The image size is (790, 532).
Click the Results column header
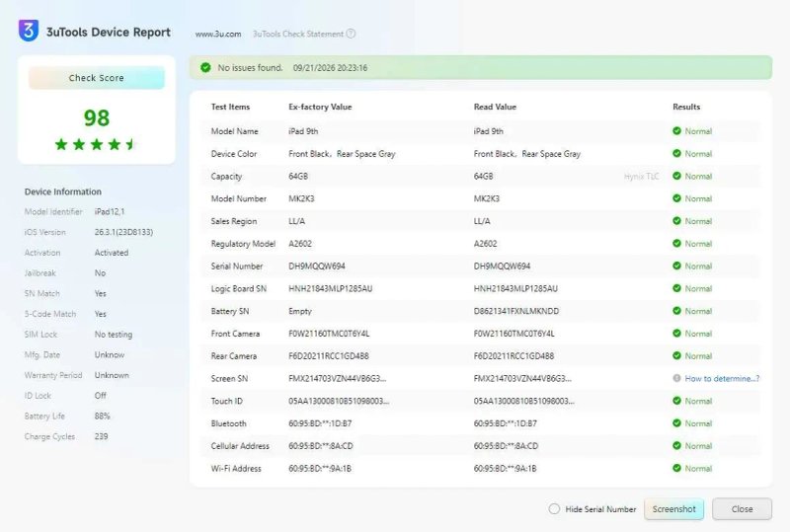click(x=686, y=107)
